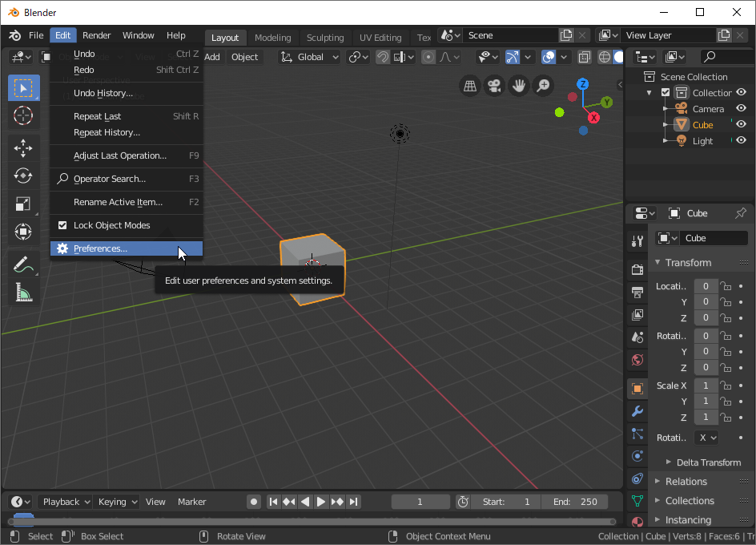Toggle Lock Object Modes checkbox
The height and width of the screenshot is (545, 756).
tap(62, 225)
